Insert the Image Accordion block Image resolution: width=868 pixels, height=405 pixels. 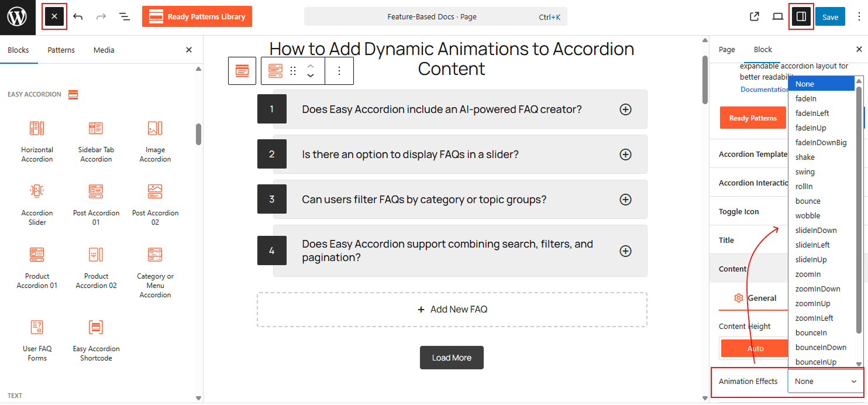click(x=154, y=140)
